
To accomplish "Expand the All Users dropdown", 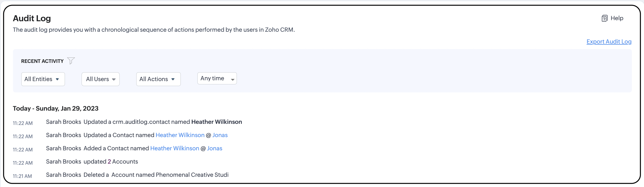I will tap(100, 79).
